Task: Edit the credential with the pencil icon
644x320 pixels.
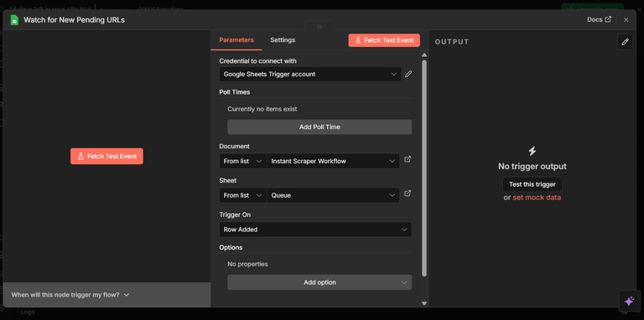Action: pyautogui.click(x=408, y=75)
